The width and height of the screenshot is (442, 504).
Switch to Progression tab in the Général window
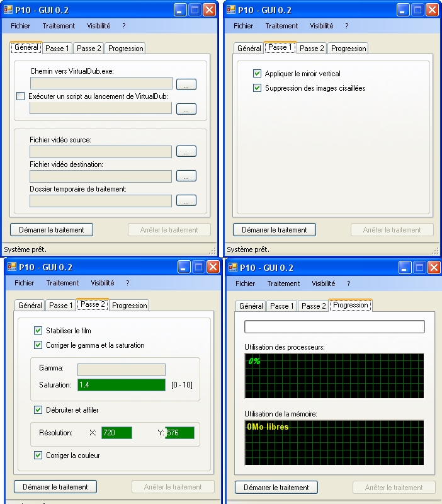[x=125, y=49]
